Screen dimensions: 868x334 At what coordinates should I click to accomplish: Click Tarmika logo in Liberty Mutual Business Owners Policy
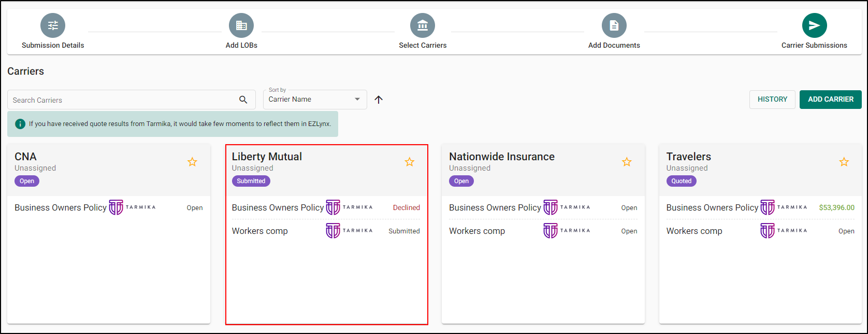349,207
